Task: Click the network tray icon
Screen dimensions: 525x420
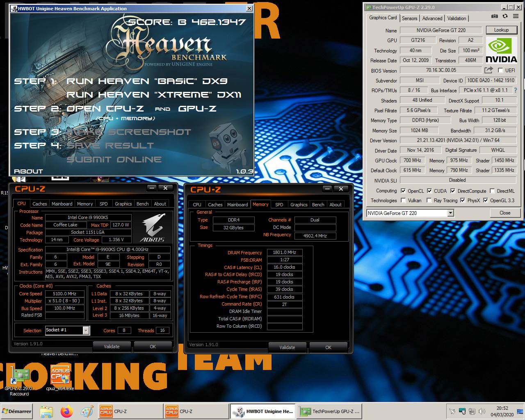Action: 472,411
